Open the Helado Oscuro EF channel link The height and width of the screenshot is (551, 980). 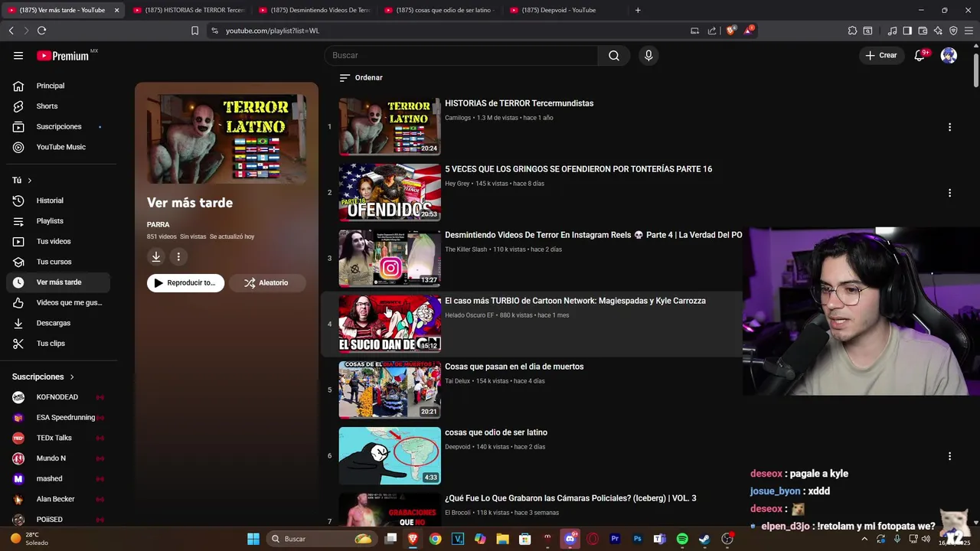coord(469,315)
